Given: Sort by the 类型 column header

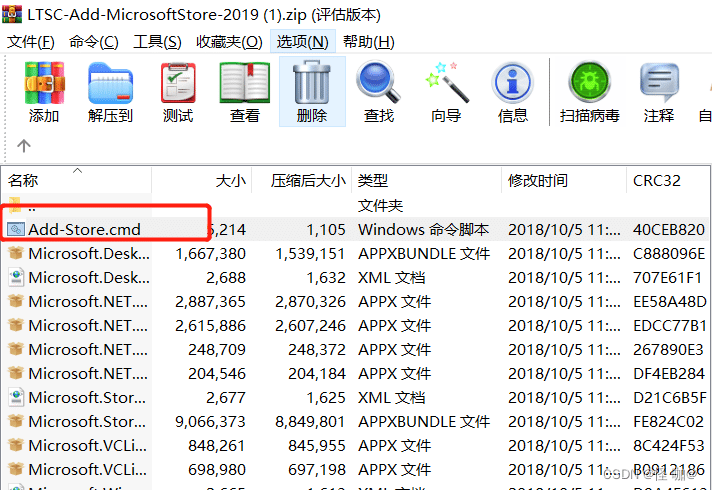Looking at the screenshot, I should pos(427,181).
